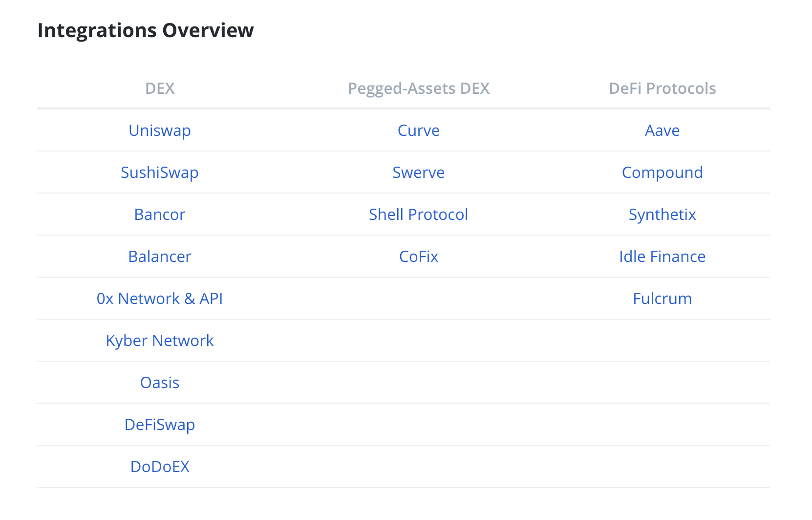The image size is (812, 520).
Task: Open the DoDoEX link
Action: point(160,467)
